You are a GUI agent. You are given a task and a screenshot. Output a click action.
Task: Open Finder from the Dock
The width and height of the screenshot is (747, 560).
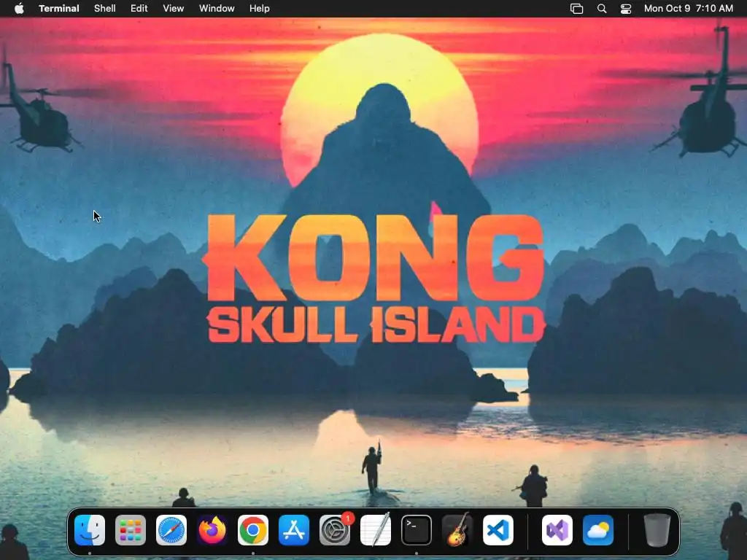(x=90, y=530)
